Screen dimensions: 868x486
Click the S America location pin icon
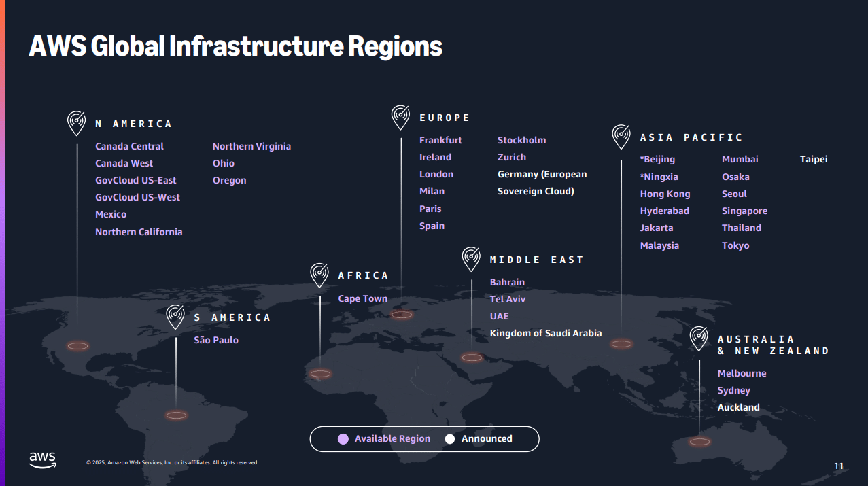(x=176, y=317)
